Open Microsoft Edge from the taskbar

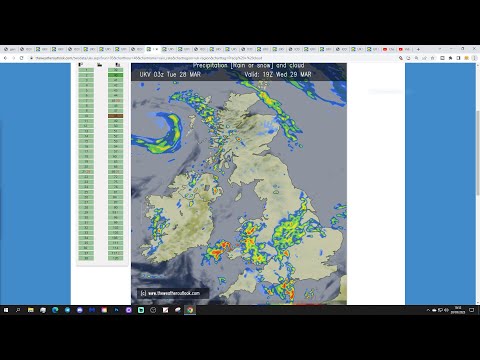click(55, 310)
